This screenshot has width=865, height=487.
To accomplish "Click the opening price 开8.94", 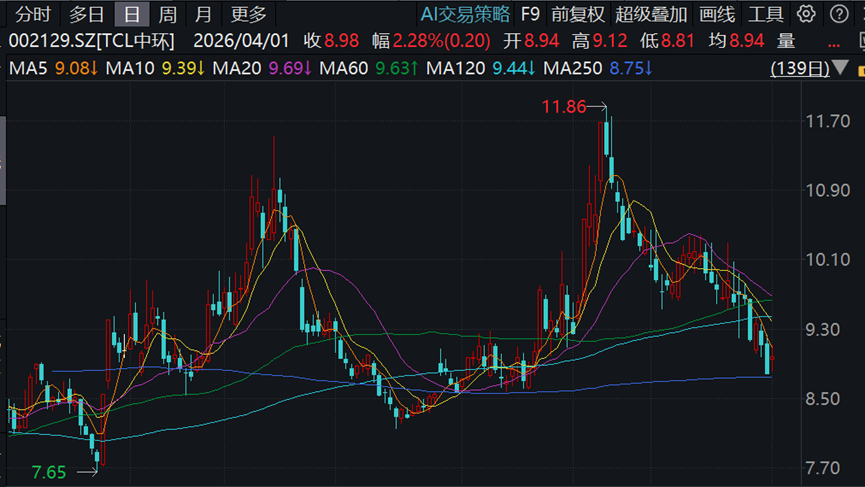I will 531,41.
